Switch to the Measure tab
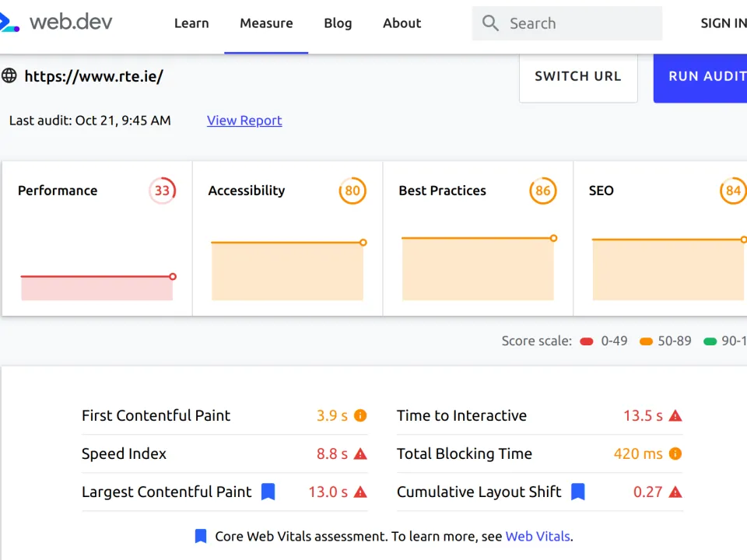 coord(266,23)
